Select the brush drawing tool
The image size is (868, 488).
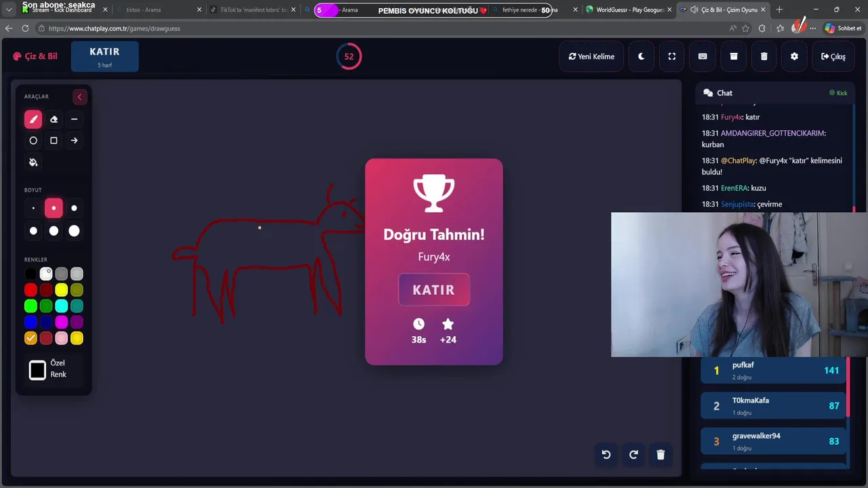[x=33, y=119]
